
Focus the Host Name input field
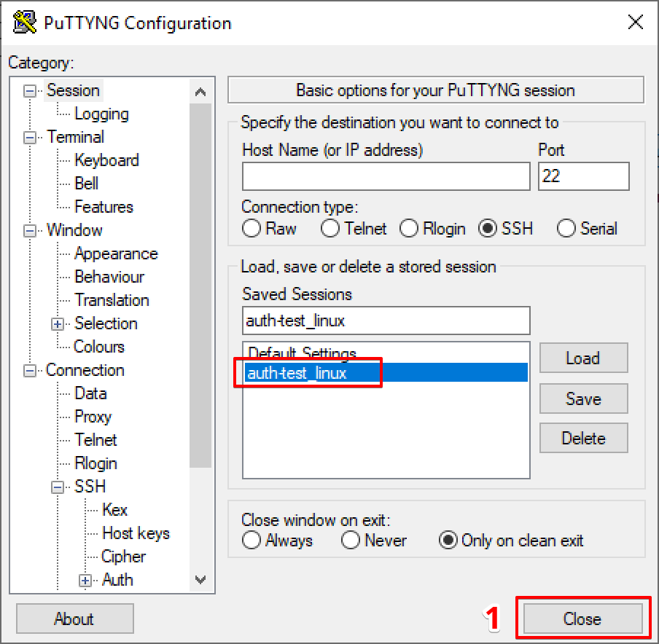pos(386,176)
